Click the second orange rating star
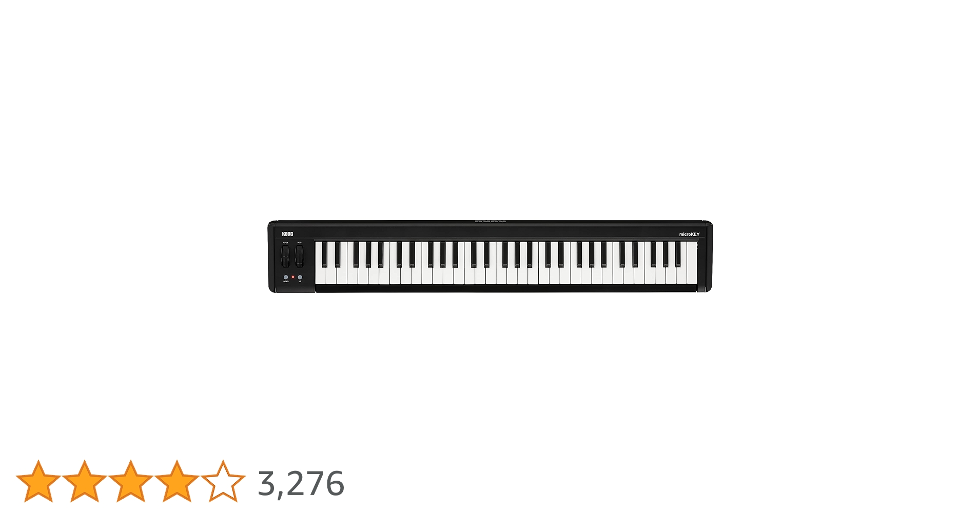980x513 pixels. click(85, 481)
